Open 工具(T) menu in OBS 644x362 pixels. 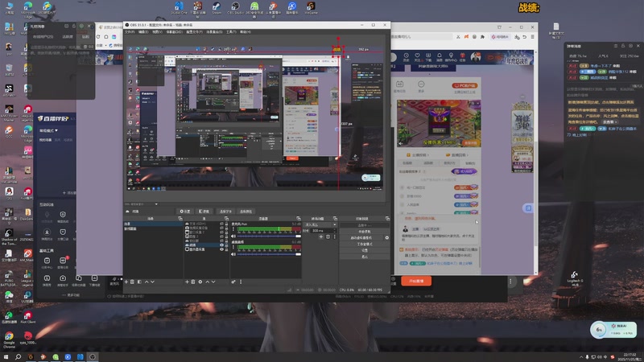231,31
